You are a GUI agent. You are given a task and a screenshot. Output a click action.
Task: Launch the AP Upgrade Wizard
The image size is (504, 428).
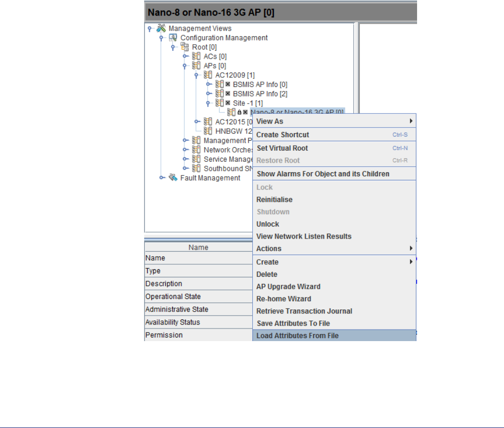coord(334,286)
